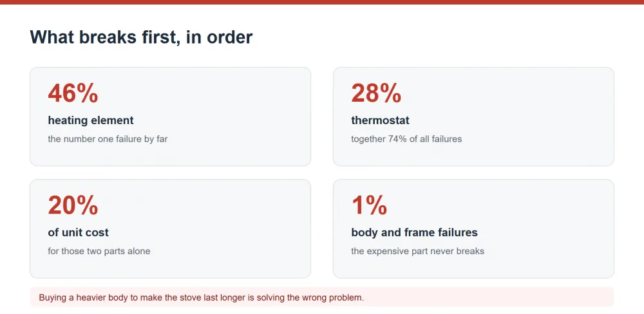Viewport: 644px width, 314px height.
Task: Select the 46% figure
Action: coord(73,93)
